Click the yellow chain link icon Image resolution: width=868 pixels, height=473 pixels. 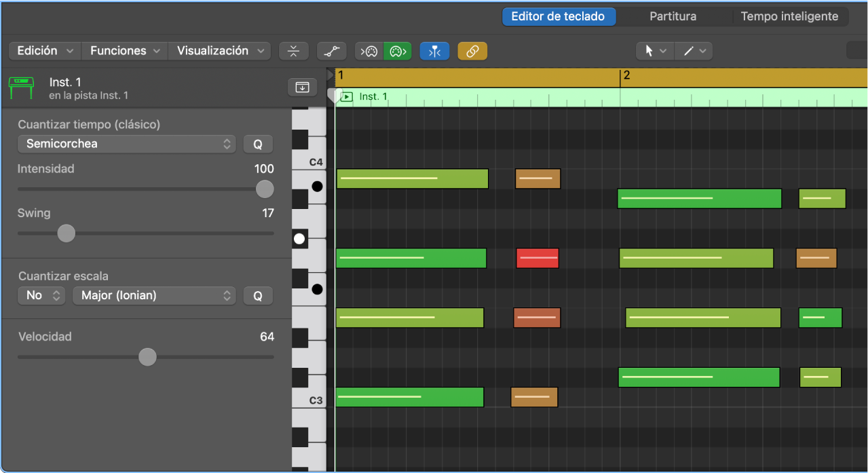[472, 51]
